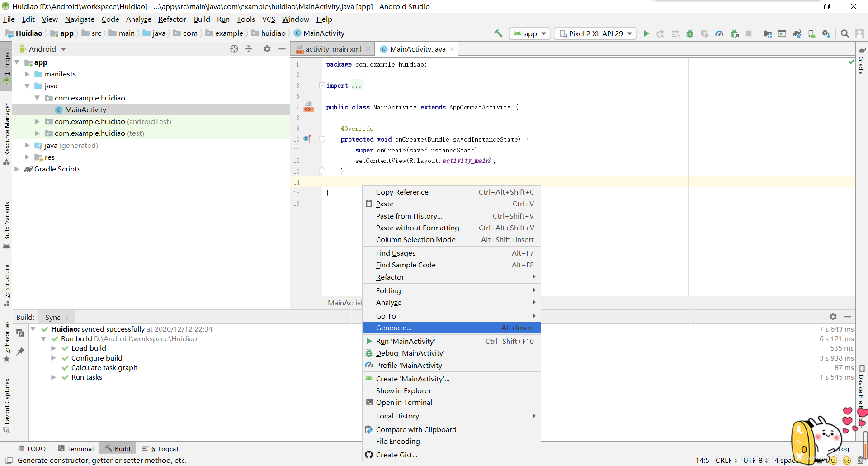Image resolution: width=868 pixels, height=466 pixels.
Task: Expand the collapsed import statement
Action: pyautogui.click(x=322, y=86)
